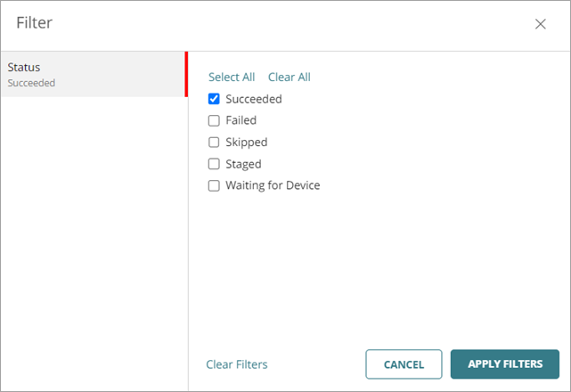The image size is (571, 392).
Task: Click the Waiting for Device label text
Action: point(273,185)
